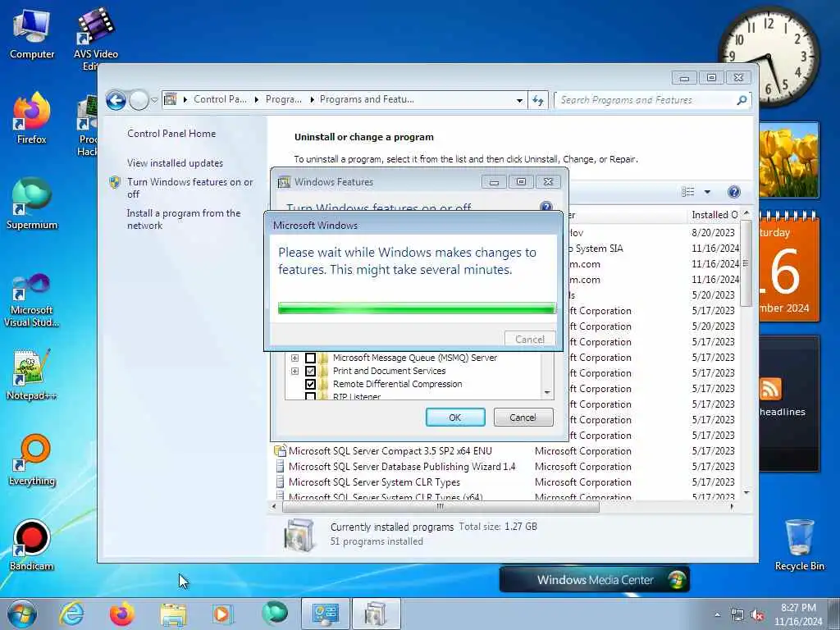Click the Back arrow in Programs and Features
Viewport: 840px width, 630px height.
click(116, 100)
